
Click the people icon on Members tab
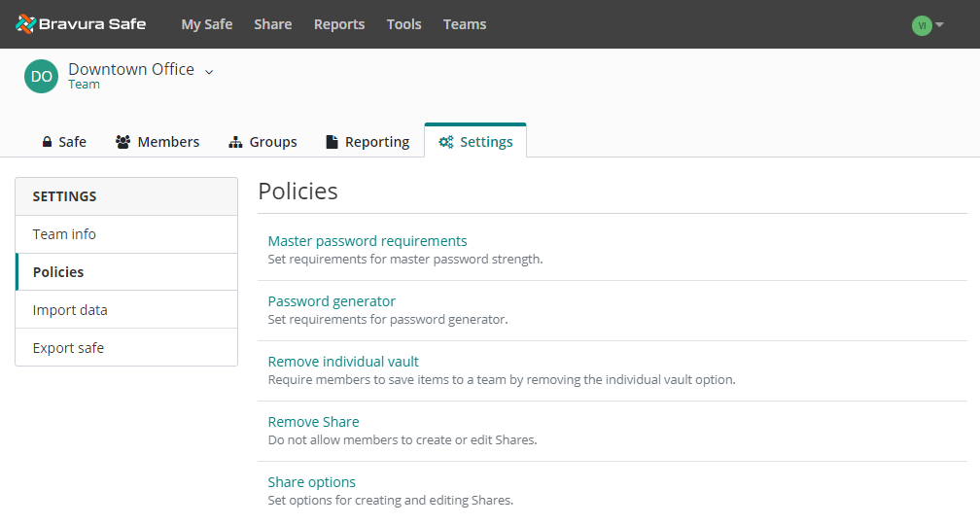pyautogui.click(x=123, y=142)
